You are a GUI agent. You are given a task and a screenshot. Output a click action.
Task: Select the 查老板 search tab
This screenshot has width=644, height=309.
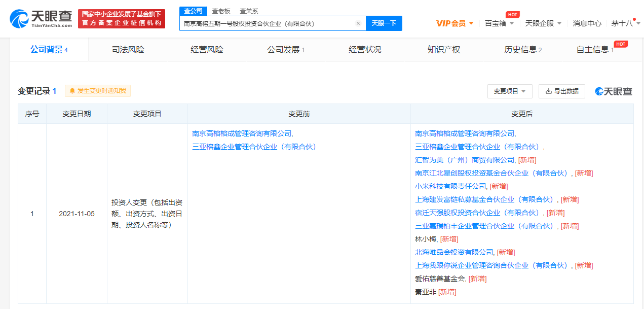pyautogui.click(x=221, y=11)
